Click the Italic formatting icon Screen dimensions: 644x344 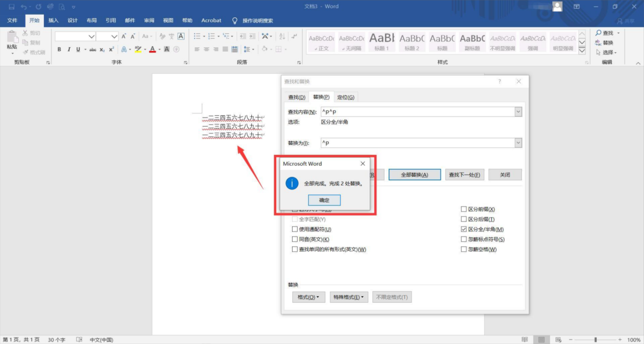[69, 49]
